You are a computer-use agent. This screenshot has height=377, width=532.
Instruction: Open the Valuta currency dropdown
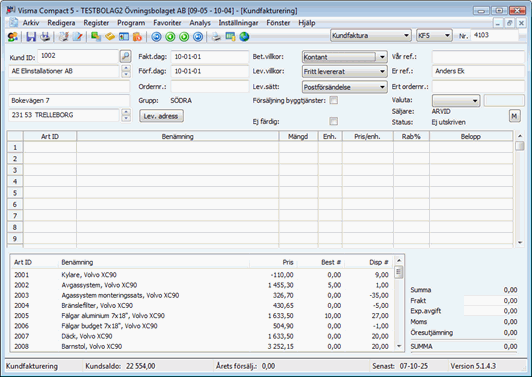(456, 100)
